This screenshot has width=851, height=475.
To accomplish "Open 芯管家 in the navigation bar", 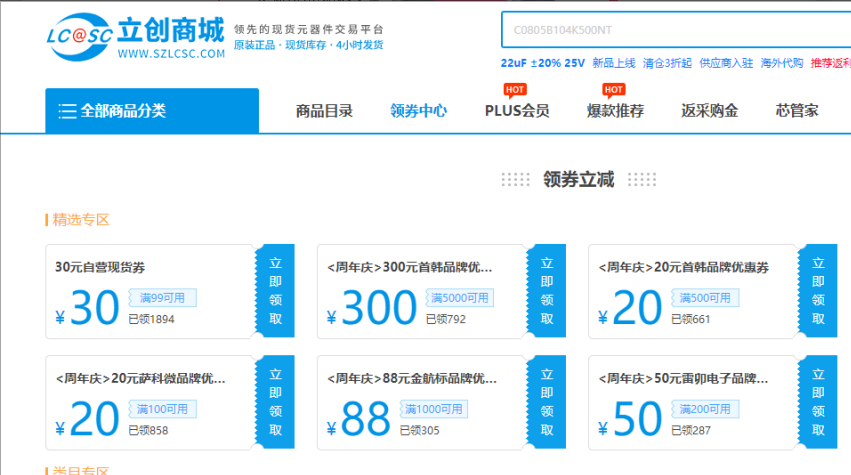I will click(797, 111).
